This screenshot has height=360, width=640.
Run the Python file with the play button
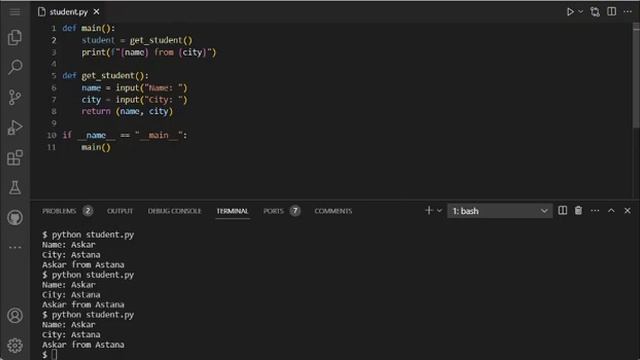[x=570, y=12]
